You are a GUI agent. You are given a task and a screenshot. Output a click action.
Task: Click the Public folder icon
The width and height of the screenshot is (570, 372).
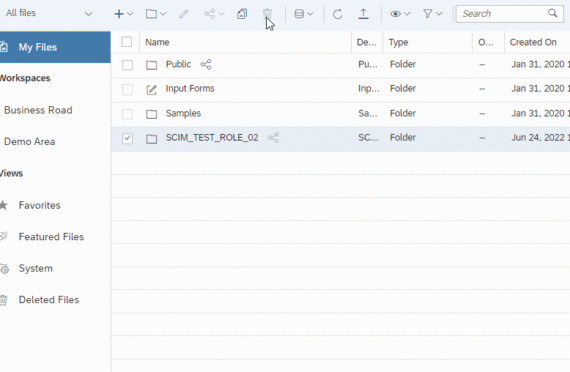point(152,65)
